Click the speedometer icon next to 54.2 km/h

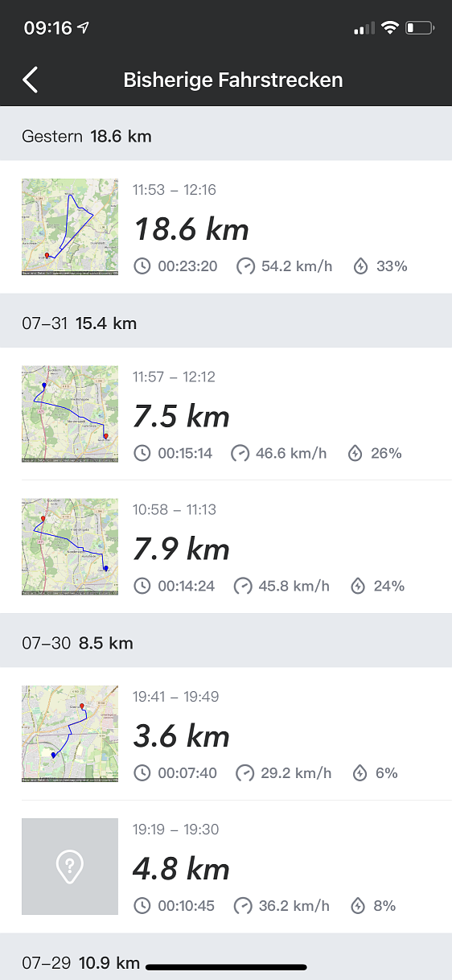245,266
